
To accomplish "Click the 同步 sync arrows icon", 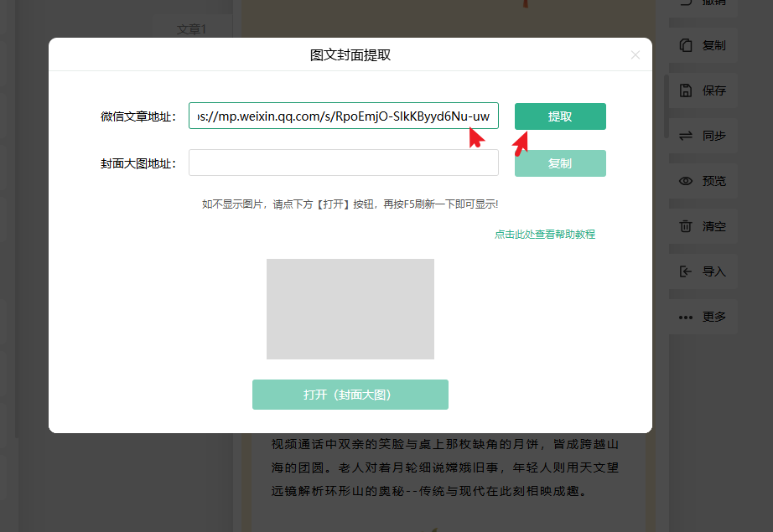I will 686,136.
